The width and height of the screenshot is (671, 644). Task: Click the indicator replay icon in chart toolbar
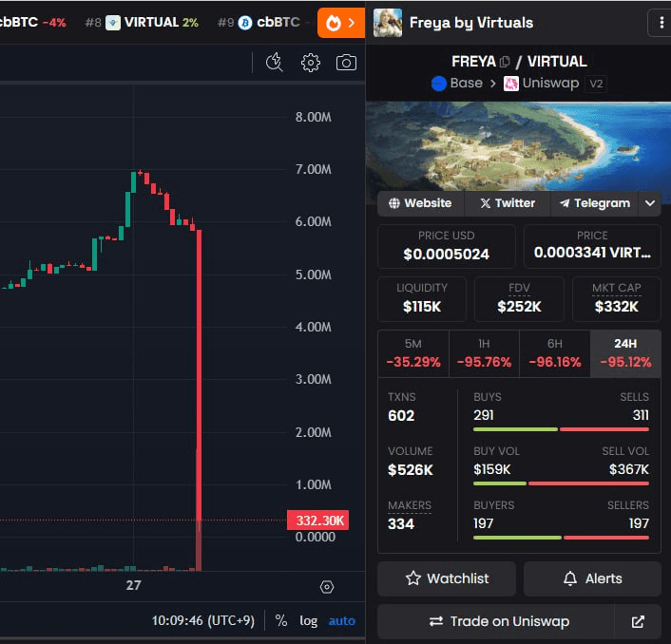coord(275,63)
